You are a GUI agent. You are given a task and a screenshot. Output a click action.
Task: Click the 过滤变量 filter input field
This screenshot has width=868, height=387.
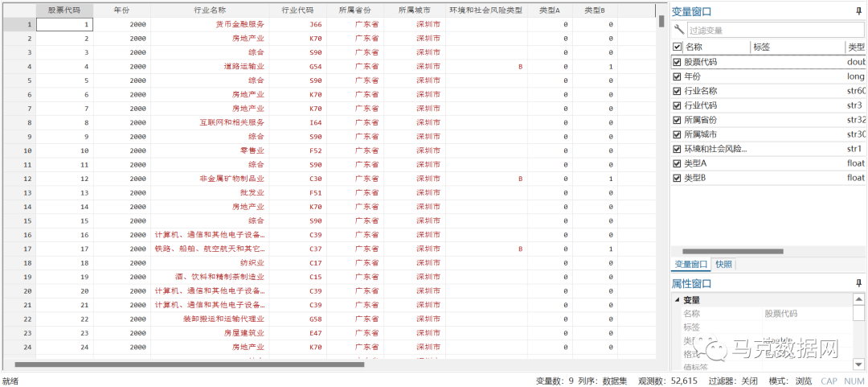pos(775,31)
